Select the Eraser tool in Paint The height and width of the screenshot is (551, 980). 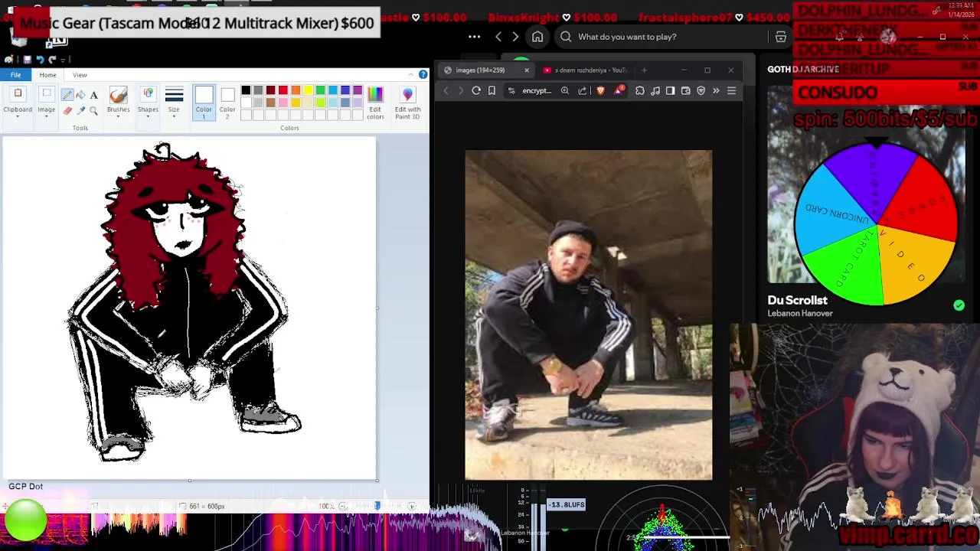(x=67, y=110)
